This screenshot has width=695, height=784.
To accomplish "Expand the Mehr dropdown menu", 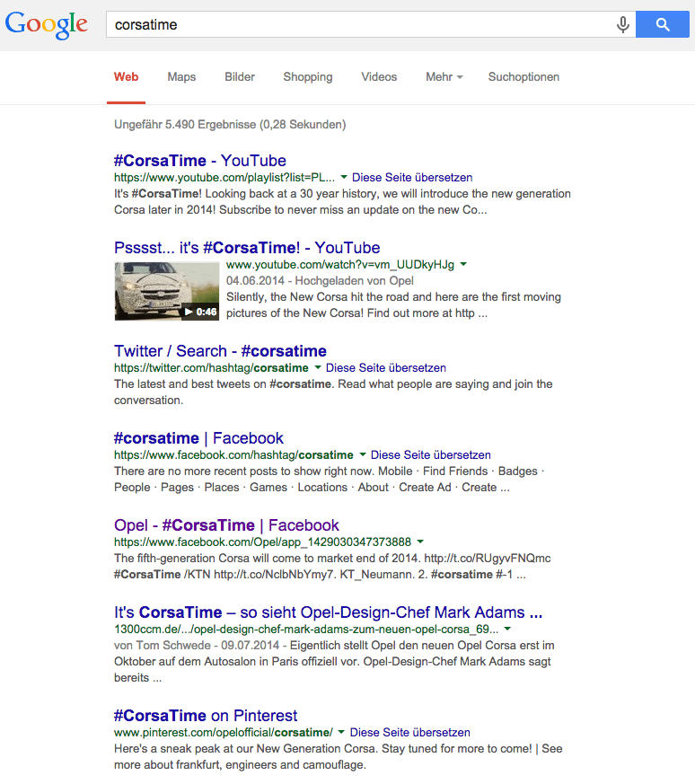I will coord(444,77).
